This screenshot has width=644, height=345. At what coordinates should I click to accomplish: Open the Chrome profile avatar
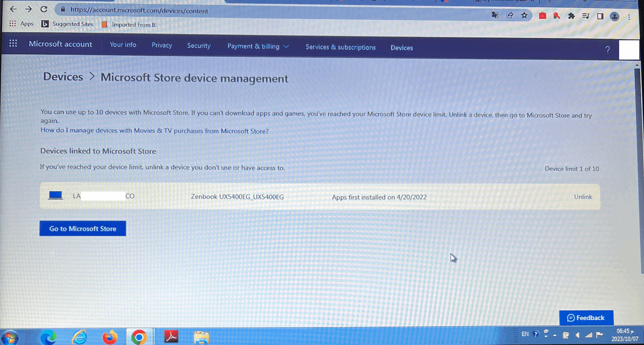point(615,17)
